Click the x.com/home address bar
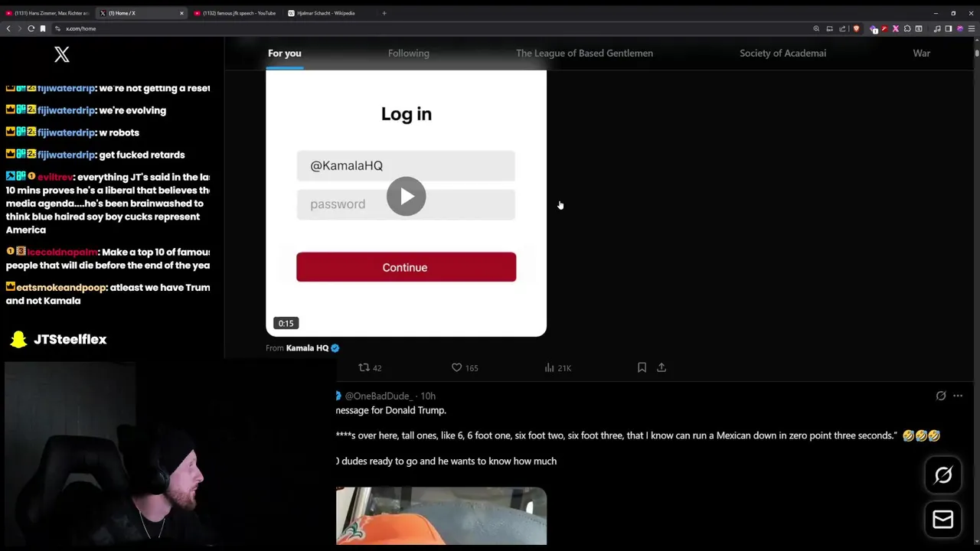Viewport: 980px width, 551px height. click(429, 28)
